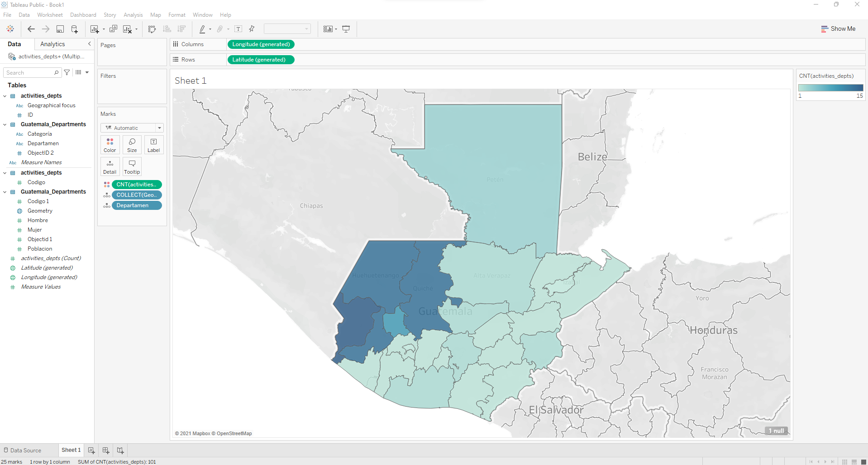Open the Data Source tab

point(25,450)
